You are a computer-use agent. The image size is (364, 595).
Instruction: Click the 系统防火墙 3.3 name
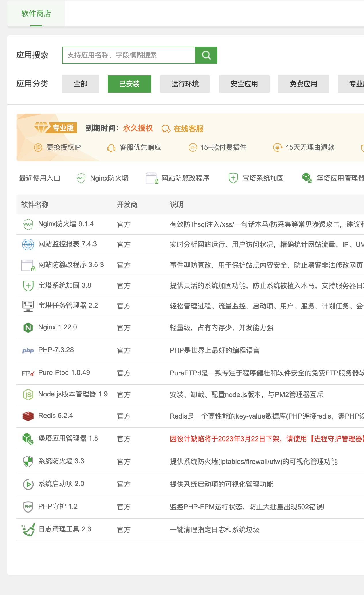click(x=61, y=461)
